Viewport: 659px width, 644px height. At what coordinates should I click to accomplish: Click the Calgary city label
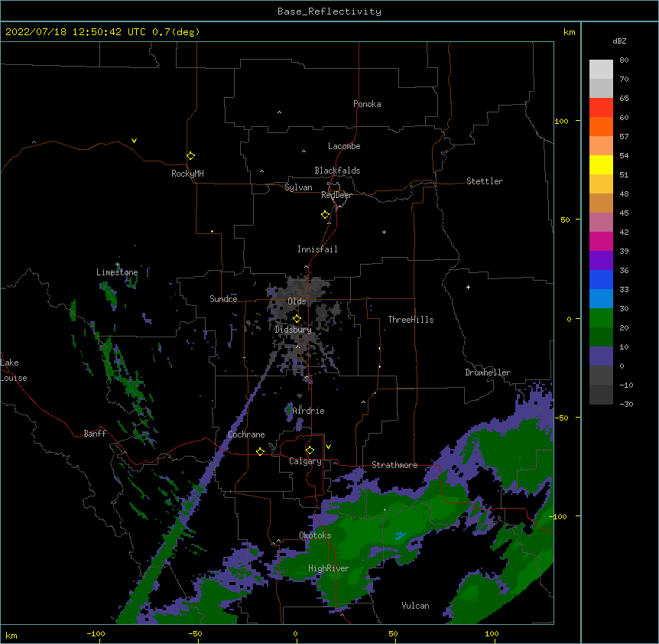(305, 461)
